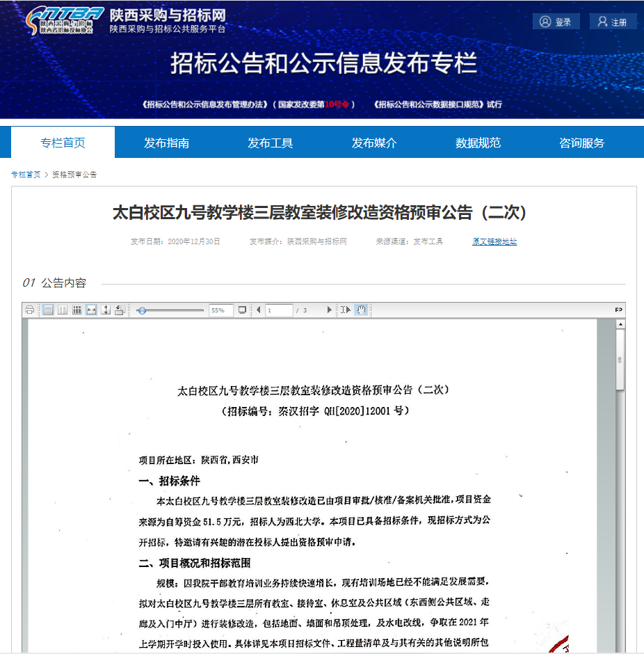The image size is (644, 654).
Task: Fit PDF page to height
Action: [x=106, y=310]
